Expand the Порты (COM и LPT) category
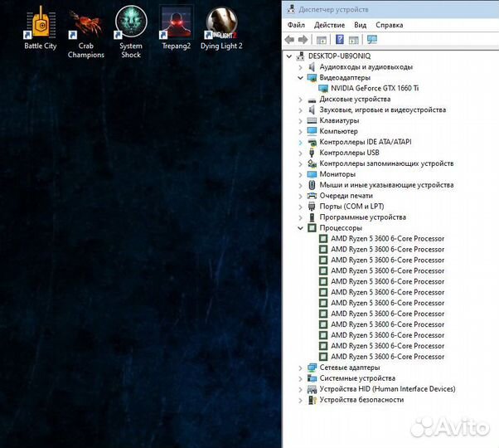This screenshot has height=448, width=499. point(300,207)
